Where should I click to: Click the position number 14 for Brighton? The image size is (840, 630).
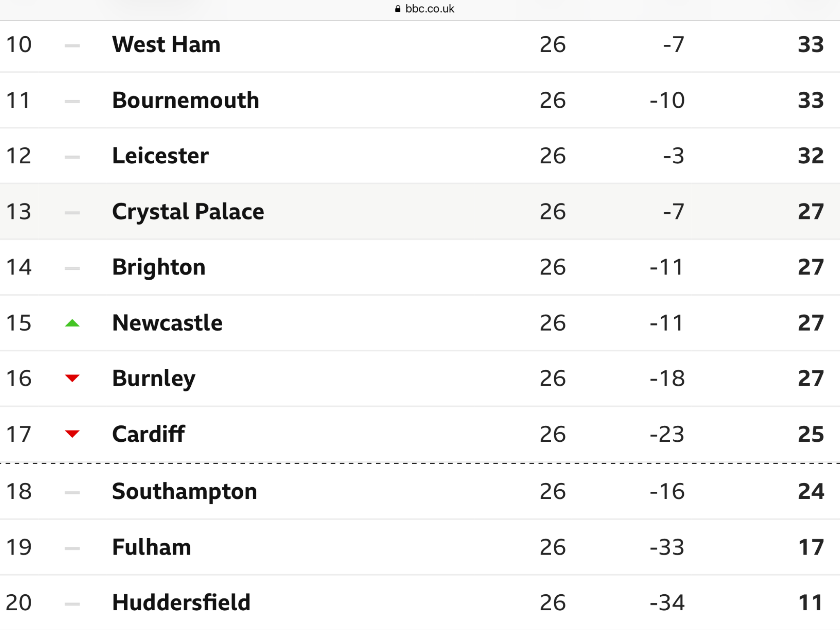point(19,267)
